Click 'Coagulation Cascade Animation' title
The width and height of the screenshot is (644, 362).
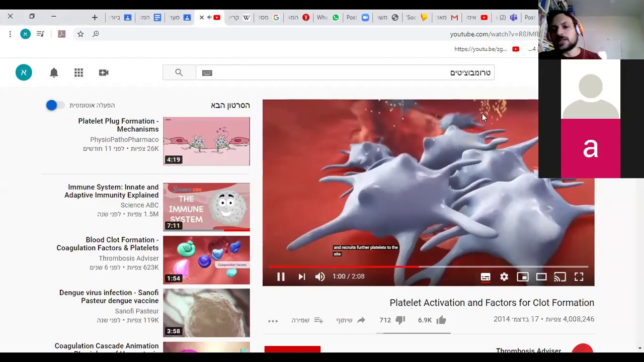click(106, 346)
